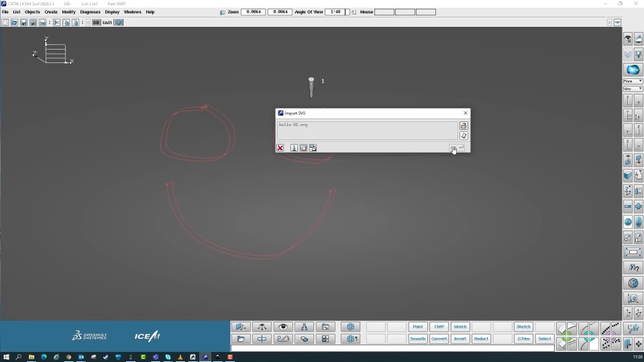The image size is (644, 362).
Task: Click the minus zoom-out icon in right panel
Action: (628, 206)
